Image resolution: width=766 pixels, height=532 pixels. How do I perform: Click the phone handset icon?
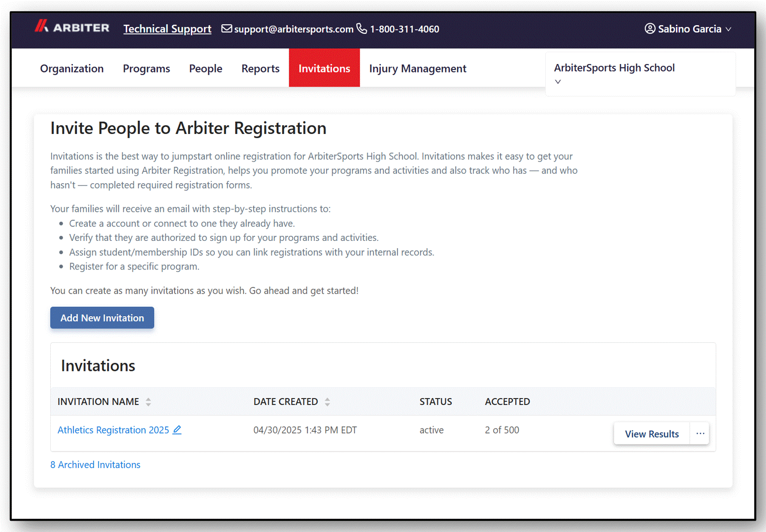click(x=362, y=29)
